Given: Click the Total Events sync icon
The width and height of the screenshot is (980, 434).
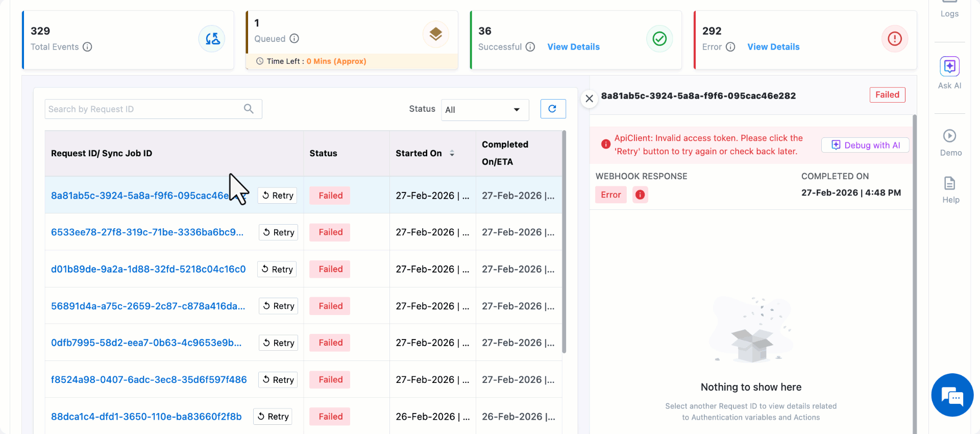Looking at the screenshot, I should point(212,39).
